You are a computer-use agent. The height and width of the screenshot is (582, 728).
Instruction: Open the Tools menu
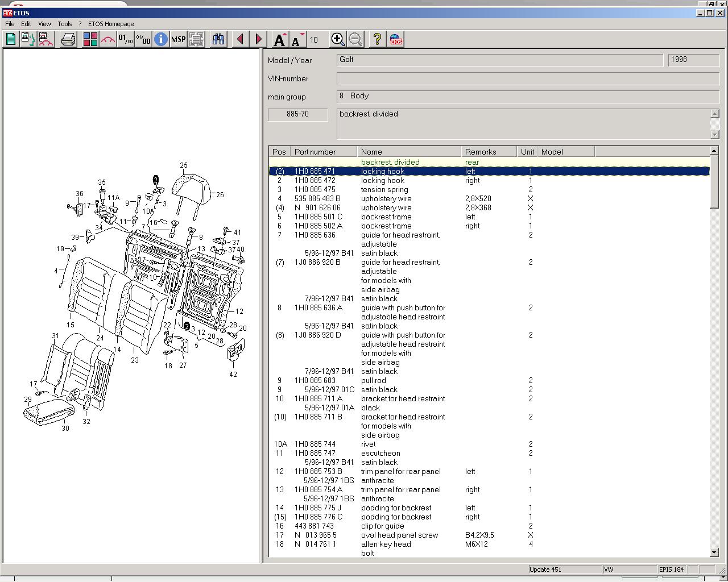pos(65,24)
